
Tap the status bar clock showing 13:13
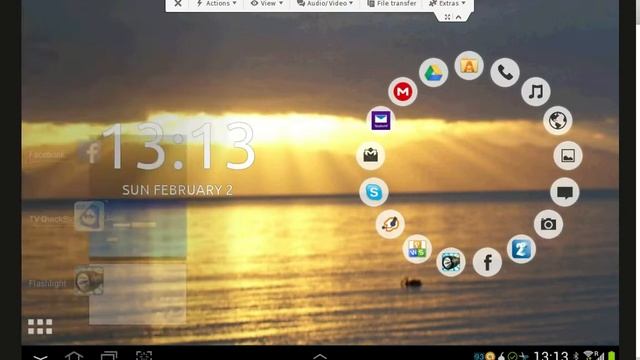(551, 356)
